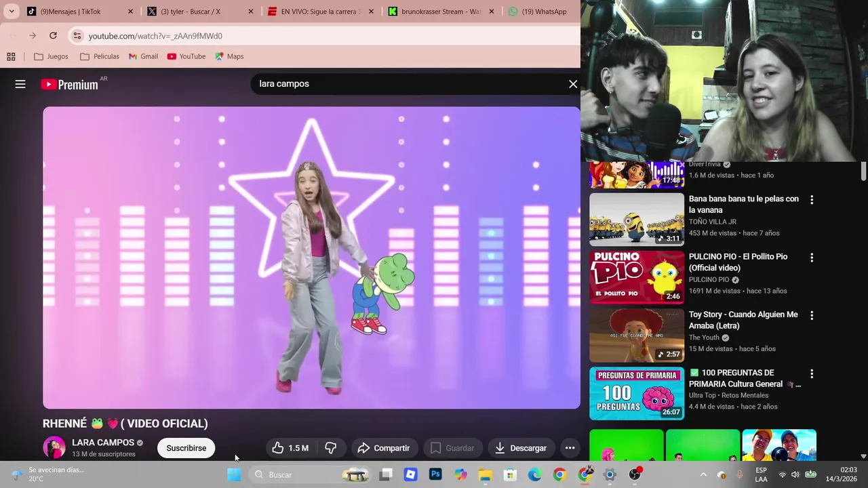The image size is (868, 488).
Task: Dislike the RHENNÉ video
Action: click(331, 448)
